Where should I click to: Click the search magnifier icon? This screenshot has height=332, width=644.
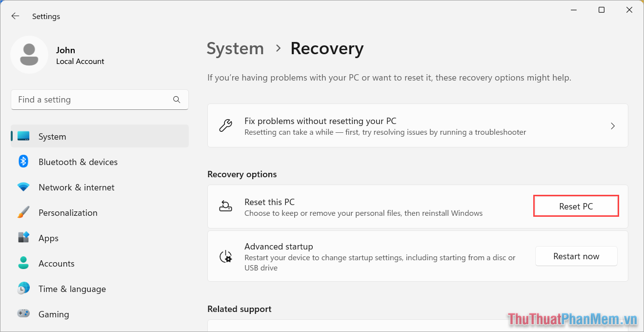pyautogui.click(x=177, y=99)
